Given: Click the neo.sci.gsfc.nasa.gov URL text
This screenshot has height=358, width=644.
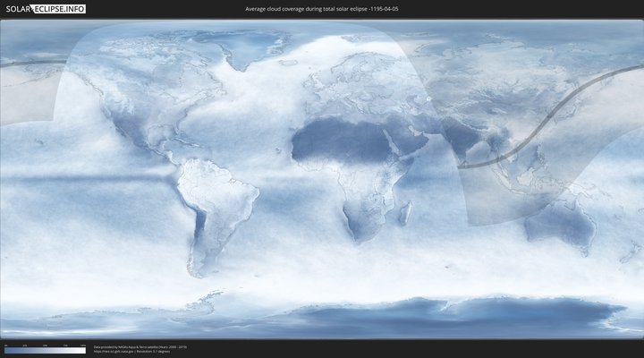Looking at the screenshot, I should (x=114, y=352).
